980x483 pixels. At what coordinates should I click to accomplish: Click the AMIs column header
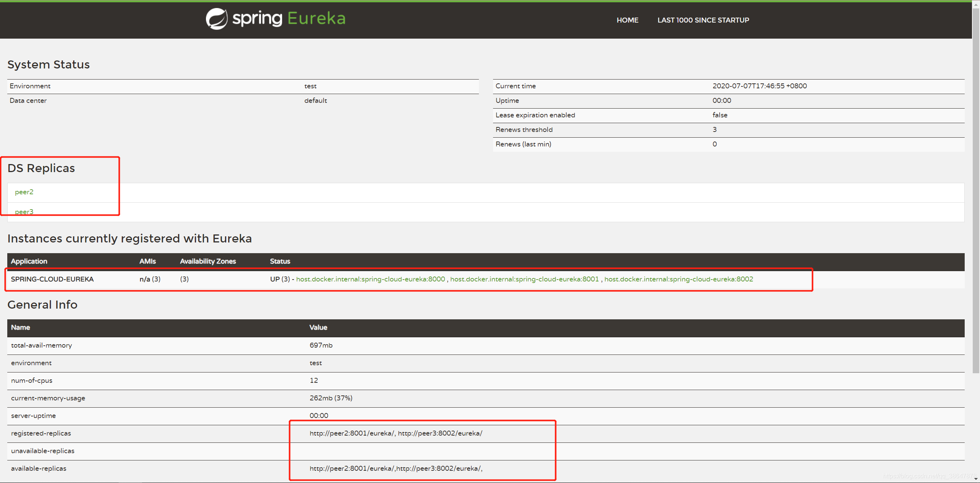pos(147,261)
